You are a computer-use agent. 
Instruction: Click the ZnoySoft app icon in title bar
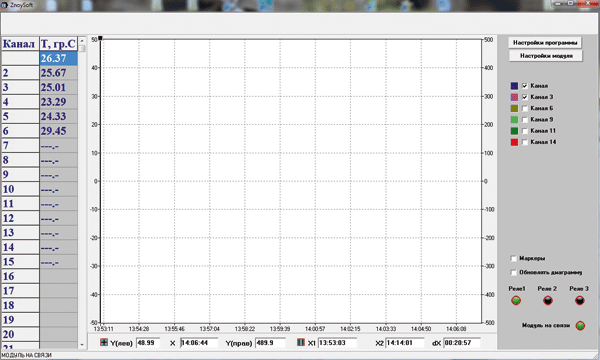(4, 5)
